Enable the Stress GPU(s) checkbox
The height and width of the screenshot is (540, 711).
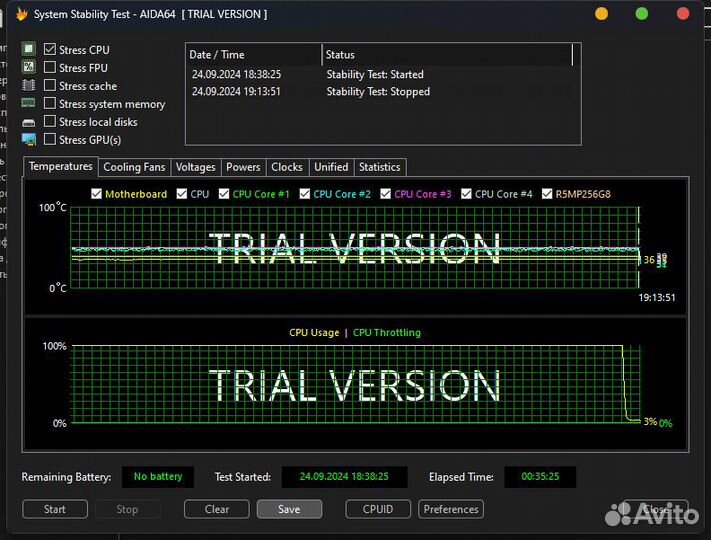(x=50, y=139)
